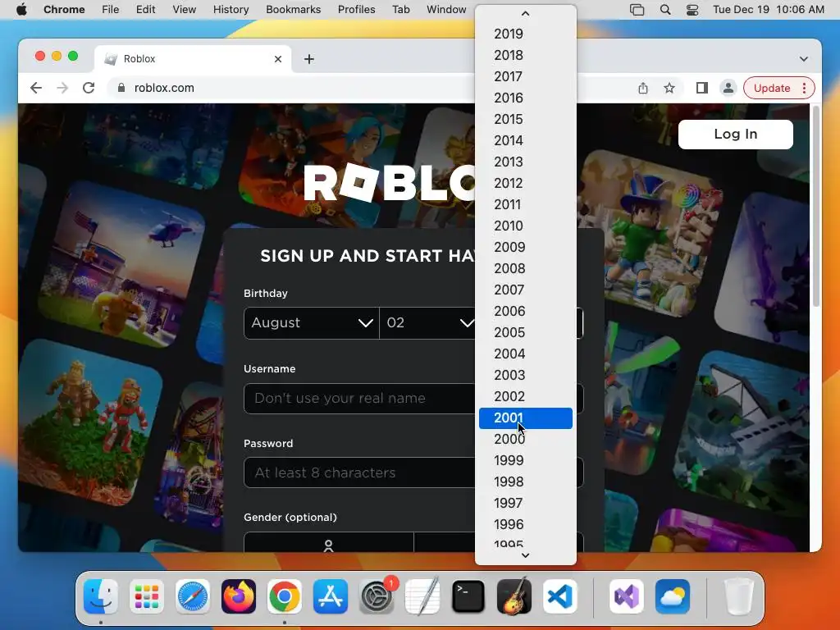Close the Roblox tab
This screenshot has width=840, height=630.
278,59
